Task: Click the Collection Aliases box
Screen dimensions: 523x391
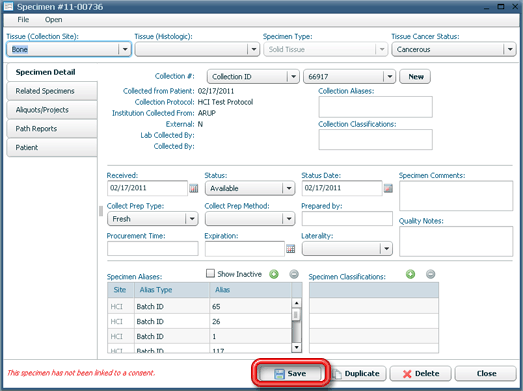Action: pyautogui.click(x=376, y=107)
